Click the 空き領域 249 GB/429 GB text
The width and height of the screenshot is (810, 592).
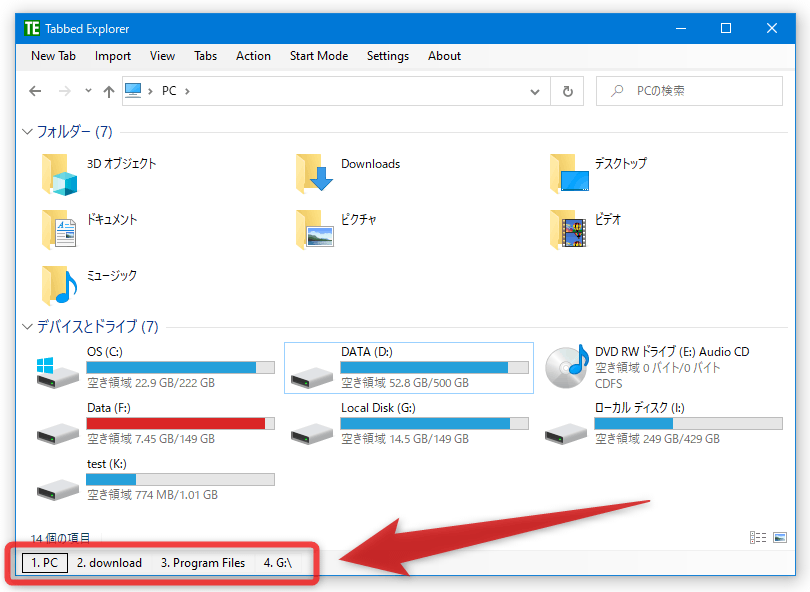pyautogui.click(x=657, y=439)
